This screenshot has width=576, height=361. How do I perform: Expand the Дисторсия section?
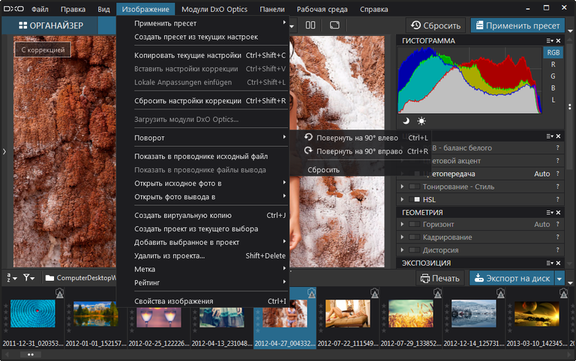pos(402,250)
